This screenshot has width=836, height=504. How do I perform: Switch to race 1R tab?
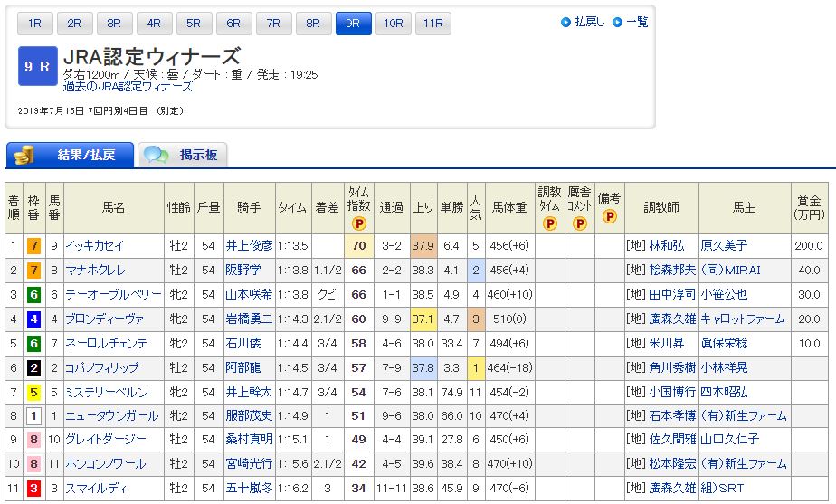tap(35, 24)
